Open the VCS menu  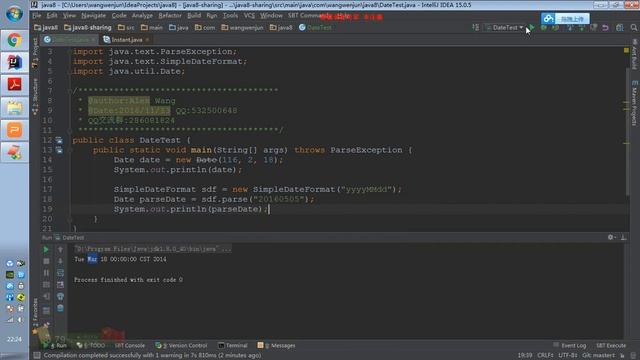point(249,16)
